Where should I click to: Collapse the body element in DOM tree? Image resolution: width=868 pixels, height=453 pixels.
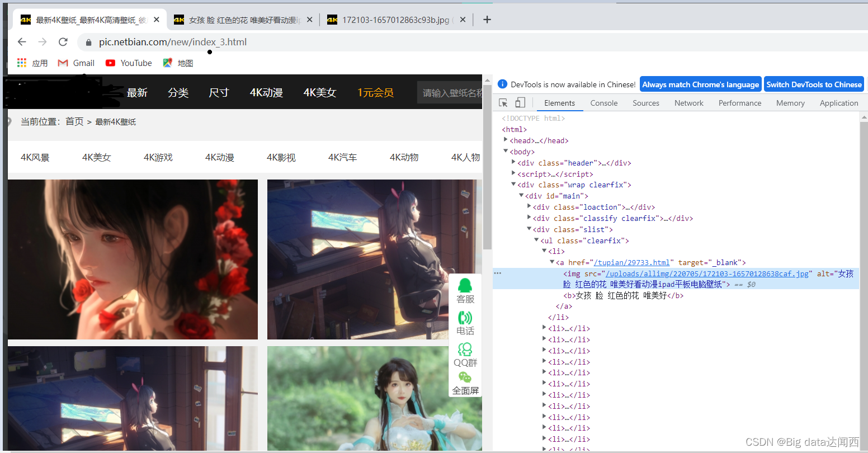pos(506,151)
